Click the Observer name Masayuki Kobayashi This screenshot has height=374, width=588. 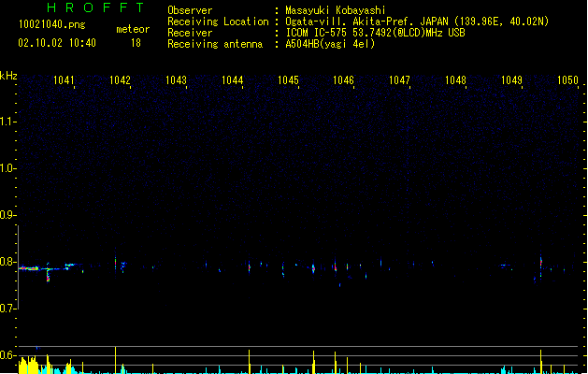pyautogui.click(x=336, y=10)
